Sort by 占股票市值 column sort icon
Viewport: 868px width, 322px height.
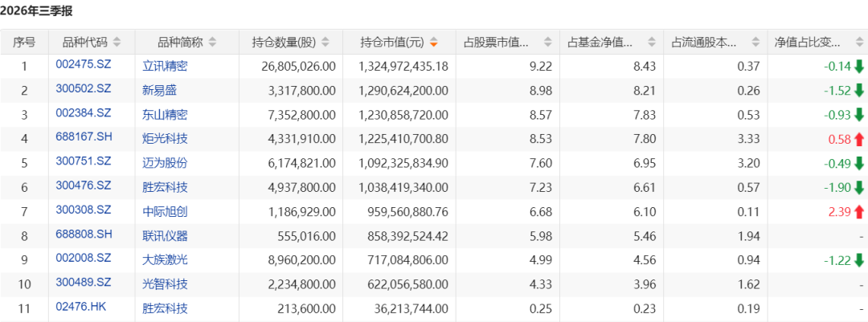click(548, 42)
